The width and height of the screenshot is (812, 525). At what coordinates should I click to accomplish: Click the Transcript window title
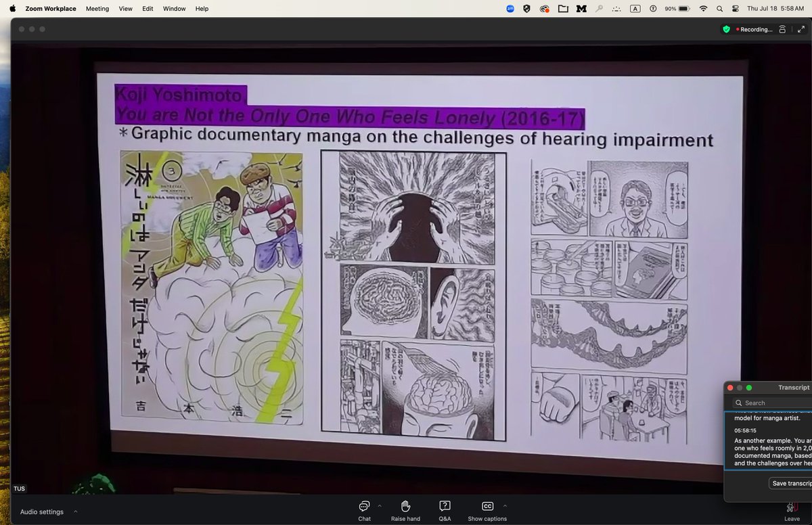793,388
